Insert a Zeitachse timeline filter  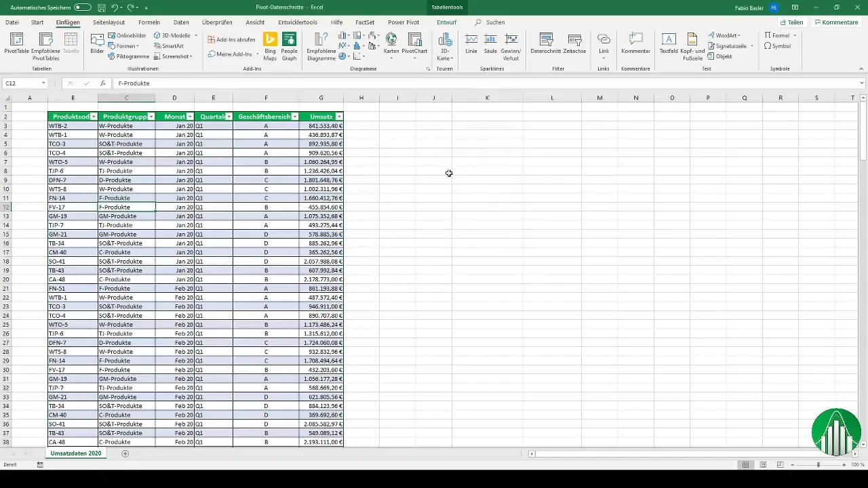(x=575, y=44)
